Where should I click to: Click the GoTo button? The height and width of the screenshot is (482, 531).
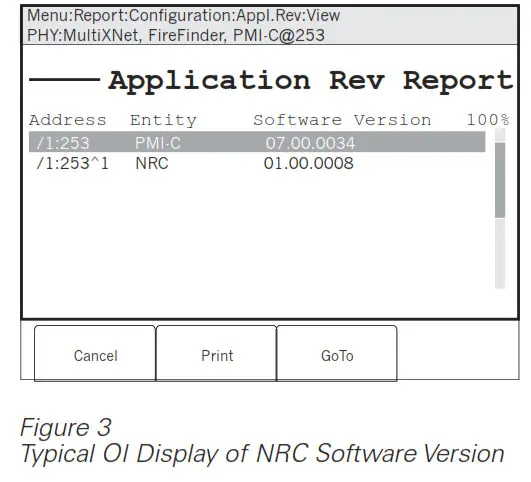[x=337, y=353]
